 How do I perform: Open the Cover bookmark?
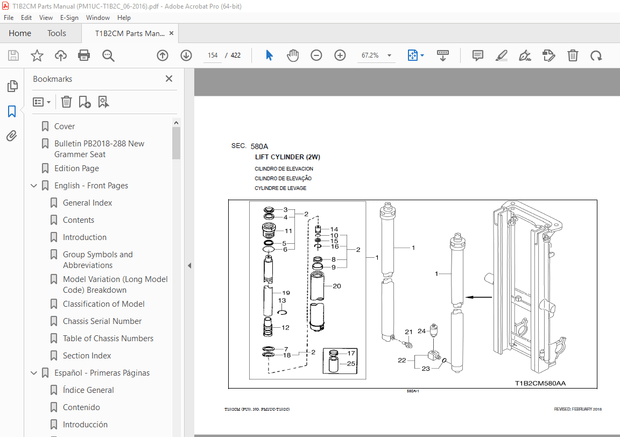pos(64,126)
